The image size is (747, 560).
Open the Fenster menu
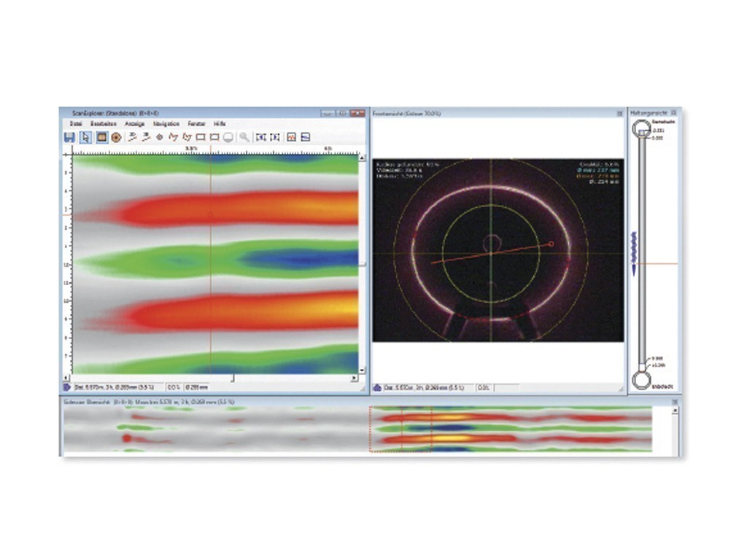(196, 124)
